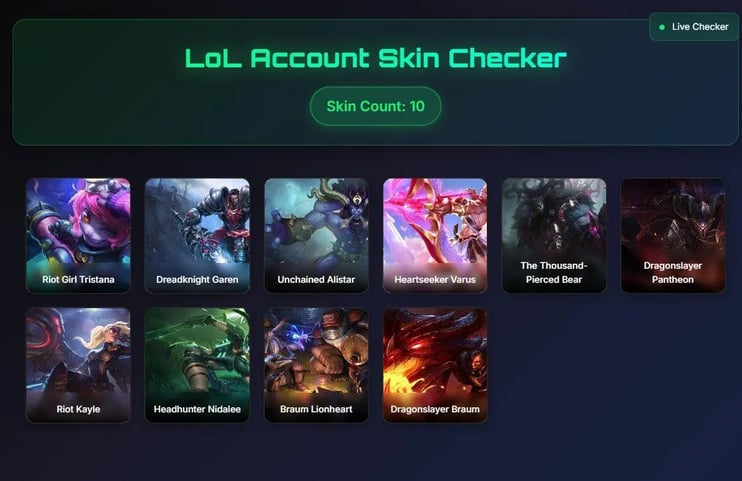742x481 pixels.
Task: Click the Braum Lionheart skin thumbnail
Action: [316, 365]
